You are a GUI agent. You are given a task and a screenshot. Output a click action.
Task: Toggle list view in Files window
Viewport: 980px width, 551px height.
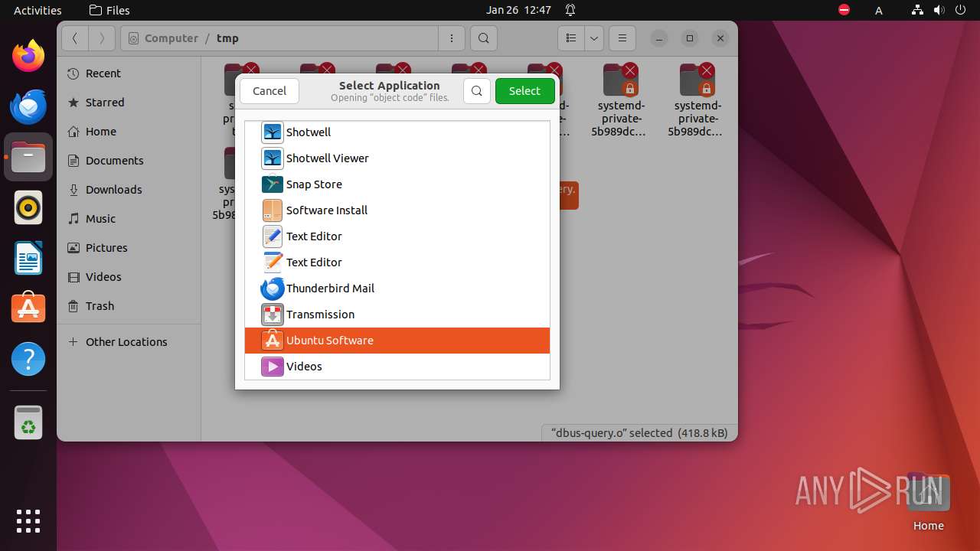[571, 38]
